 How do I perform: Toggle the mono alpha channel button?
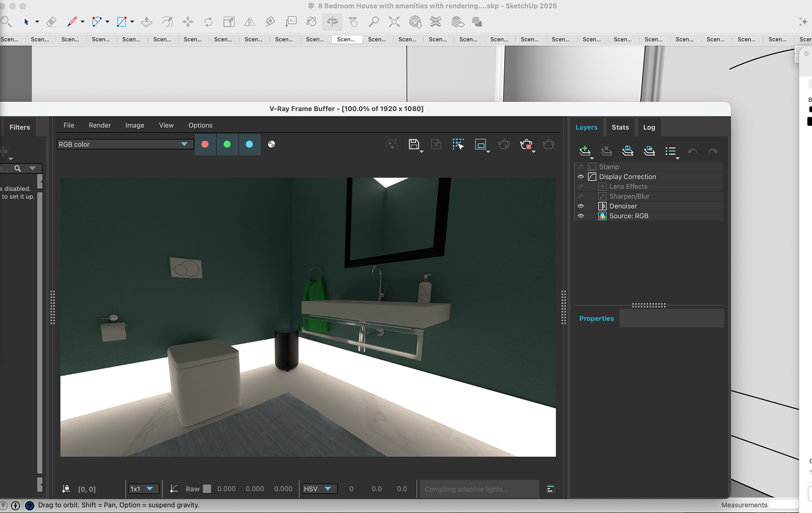coord(272,144)
